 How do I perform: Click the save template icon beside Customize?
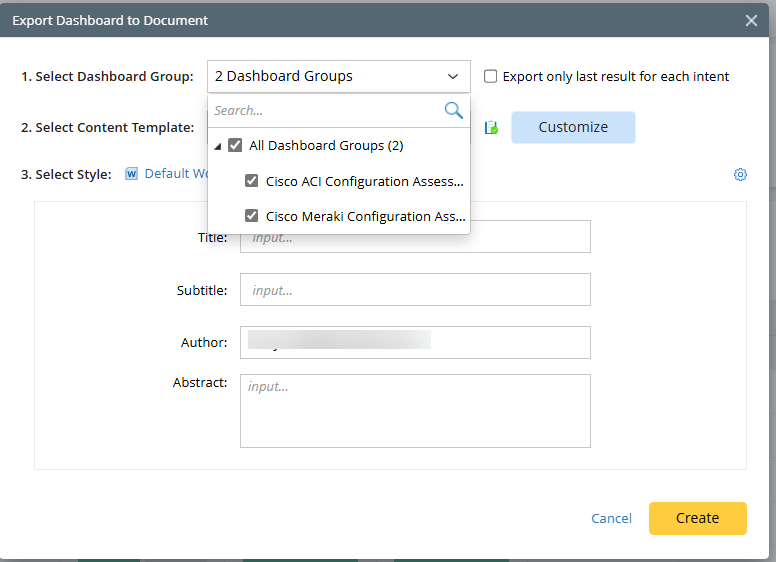491,128
